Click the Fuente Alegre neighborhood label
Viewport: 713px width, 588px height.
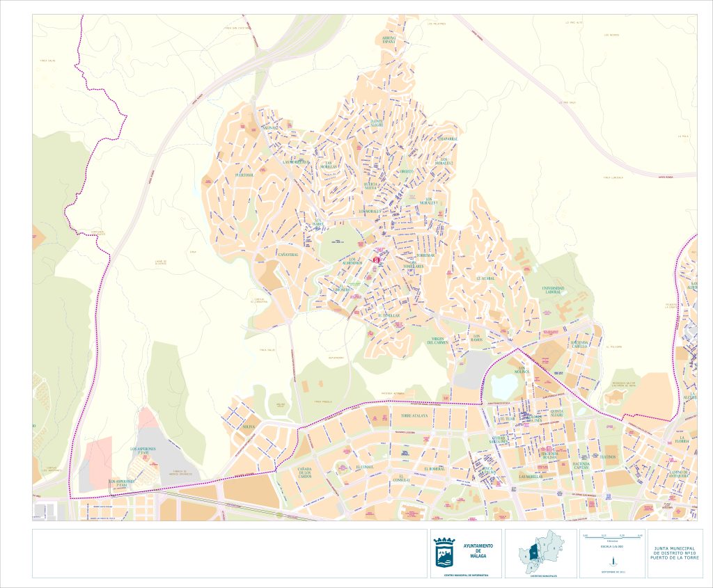tap(377, 123)
